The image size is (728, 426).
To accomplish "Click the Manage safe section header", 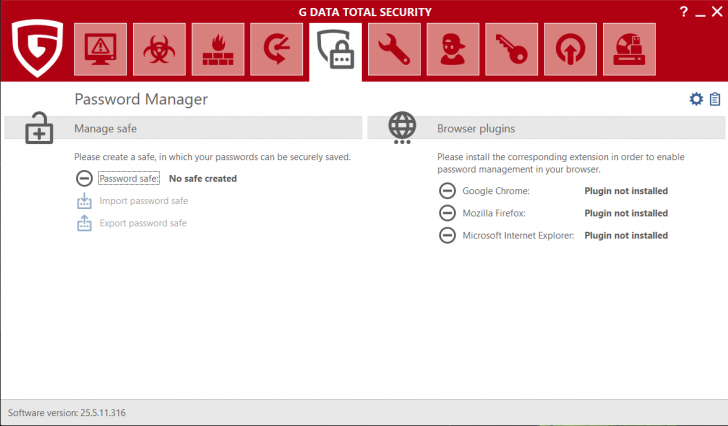I will click(x=183, y=128).
